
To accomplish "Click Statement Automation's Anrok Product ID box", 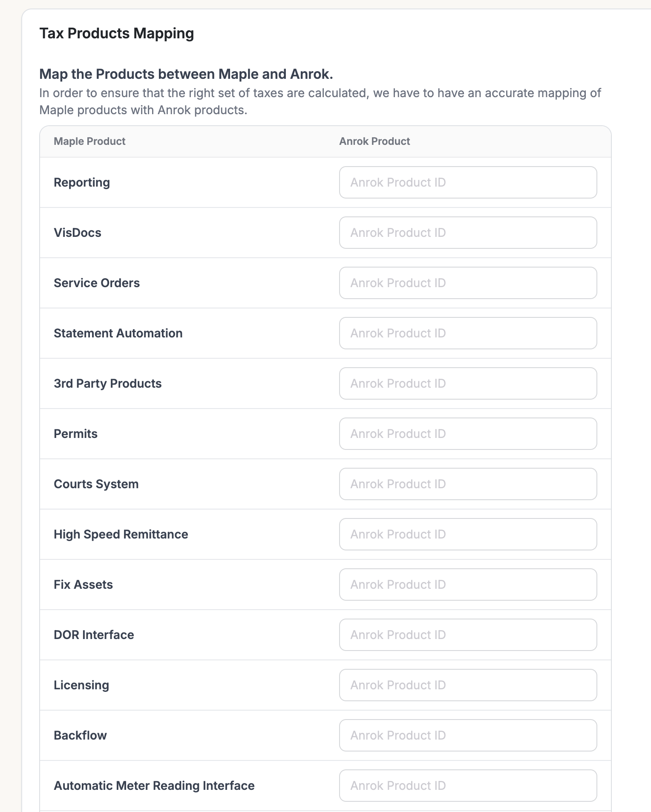I will pyautogui.click(x=468, y=333).
